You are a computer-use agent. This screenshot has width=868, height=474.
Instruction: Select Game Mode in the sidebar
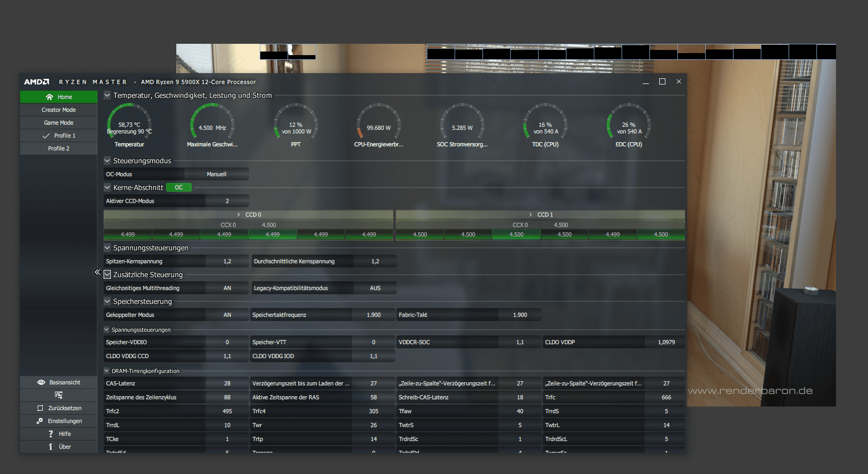[59, 123]
